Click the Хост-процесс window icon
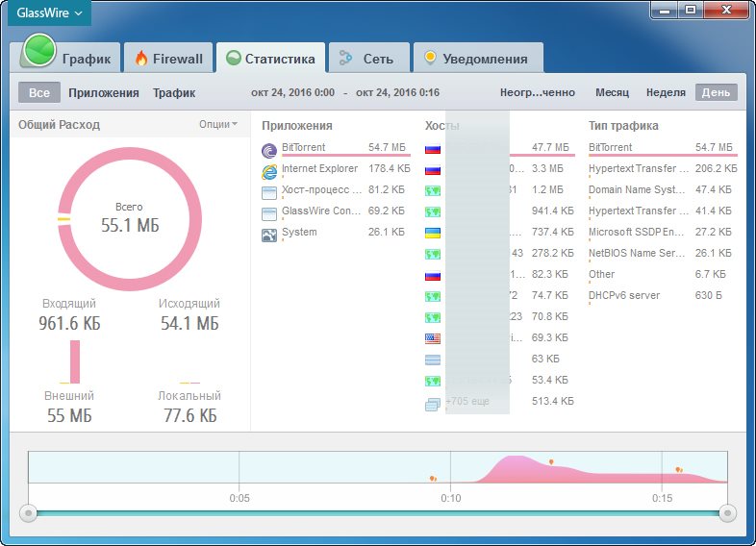756x546 pixels. coord(269,193)
